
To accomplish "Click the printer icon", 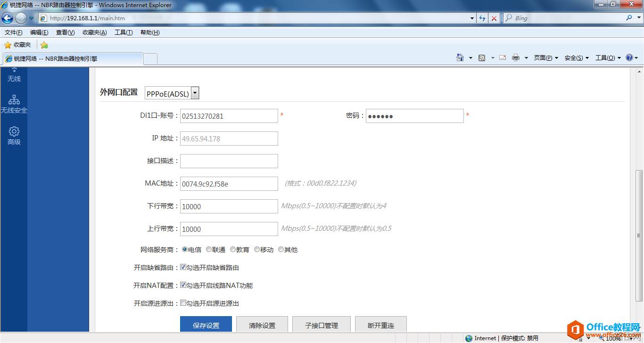I will point(516,57).
